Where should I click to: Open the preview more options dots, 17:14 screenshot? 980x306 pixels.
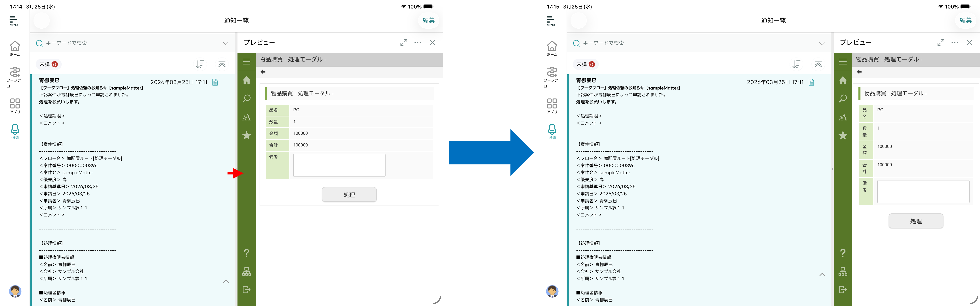(x=418, y=43)
